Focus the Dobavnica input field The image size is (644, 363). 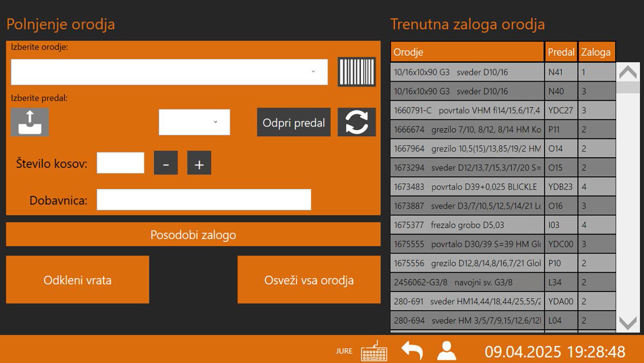tap(203, 200)
